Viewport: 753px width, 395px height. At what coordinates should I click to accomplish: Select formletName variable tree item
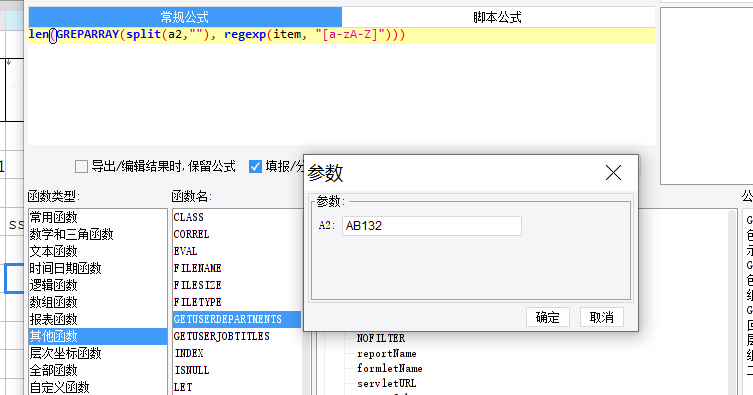tap(389, 369)
